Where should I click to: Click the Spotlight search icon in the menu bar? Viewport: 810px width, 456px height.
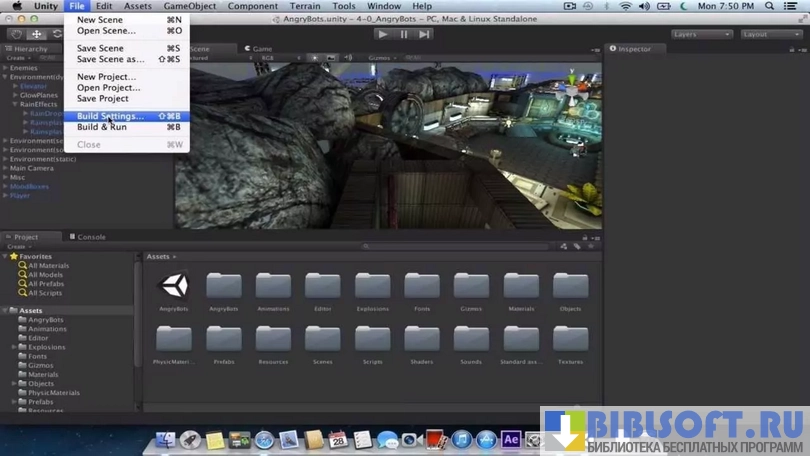tap(769, 6)
